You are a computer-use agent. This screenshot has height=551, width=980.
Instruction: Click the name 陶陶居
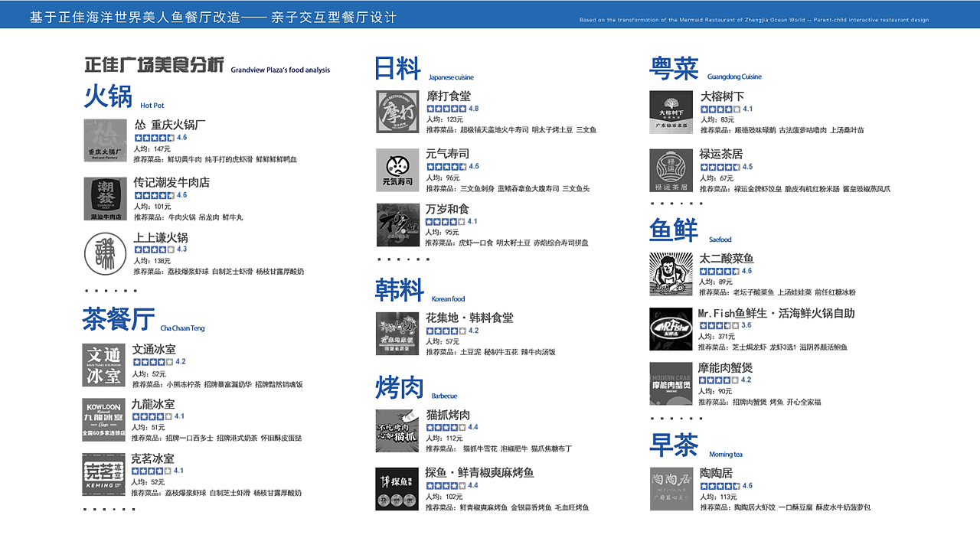716,473
